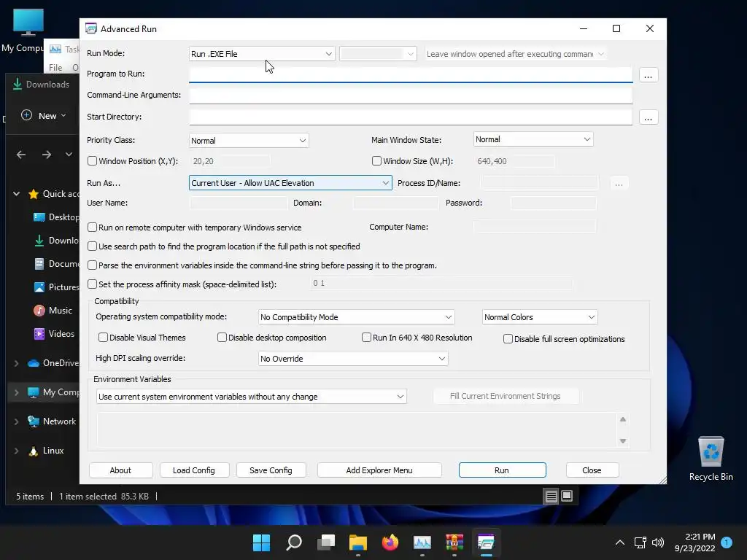Switch Explorer to details view icon
This screenshot has width=747, height=560.
click(551, 496)
